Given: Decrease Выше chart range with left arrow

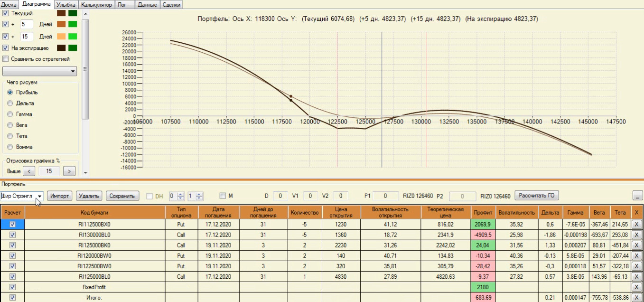Looking at the screenshot, I should (29, 171).
